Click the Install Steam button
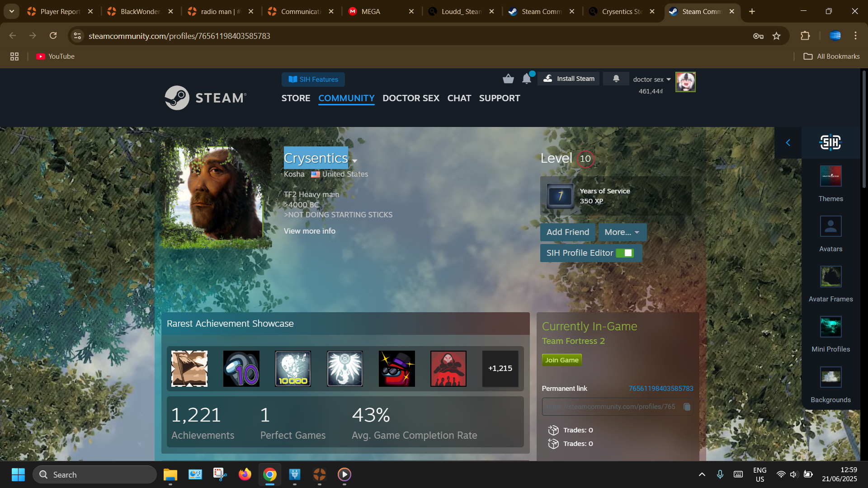This screenshot has width=868, height=488. 569,79
